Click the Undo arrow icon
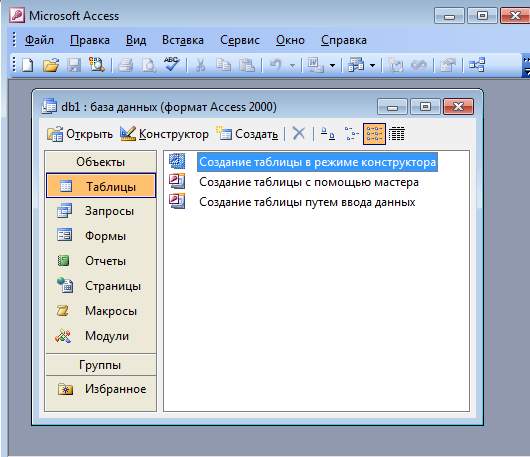The height and width of the screenshot is (457, 530). tap(276, 65)
